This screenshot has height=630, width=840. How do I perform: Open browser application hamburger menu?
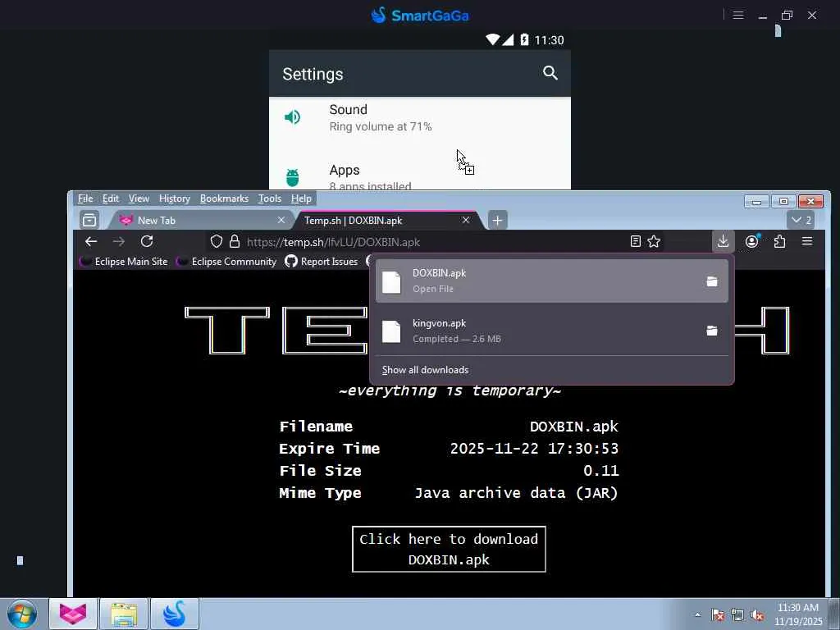[x=807, y=242]
